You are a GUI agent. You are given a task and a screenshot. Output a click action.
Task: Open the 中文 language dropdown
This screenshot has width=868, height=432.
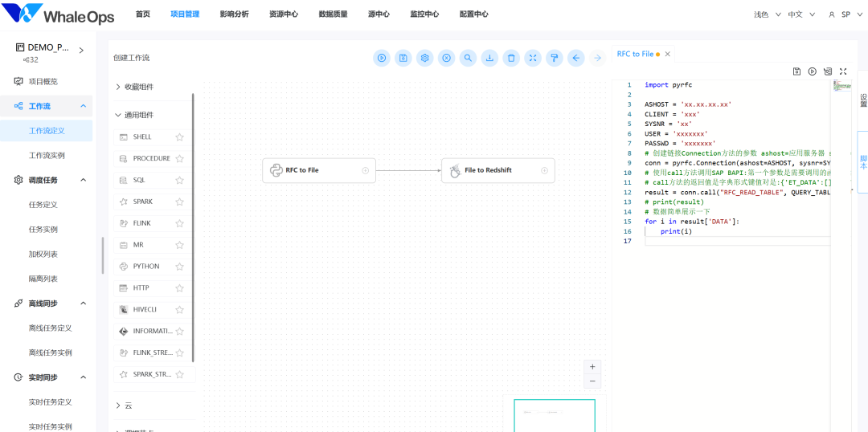pyautogui.click(x=801, y=15)
